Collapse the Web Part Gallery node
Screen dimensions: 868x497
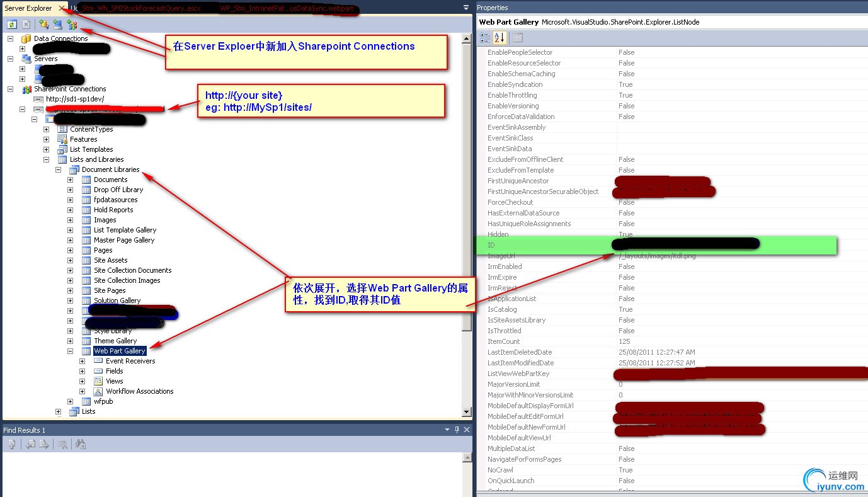pos(70,351)
